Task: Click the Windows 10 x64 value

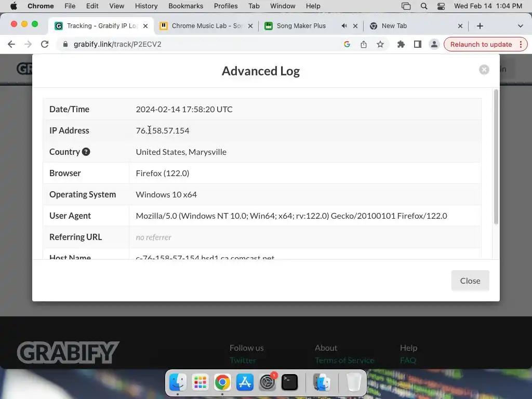Action: pos(166,194)
